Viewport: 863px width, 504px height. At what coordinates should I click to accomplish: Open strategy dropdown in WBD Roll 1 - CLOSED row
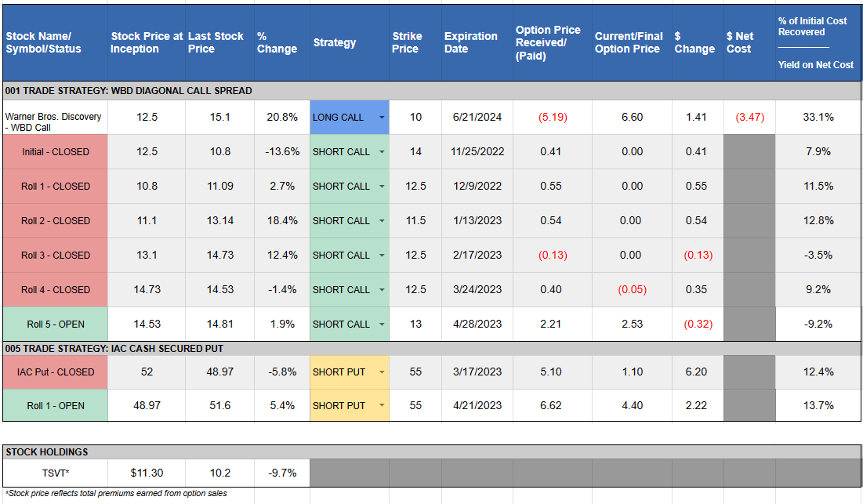tap(382, 187)
